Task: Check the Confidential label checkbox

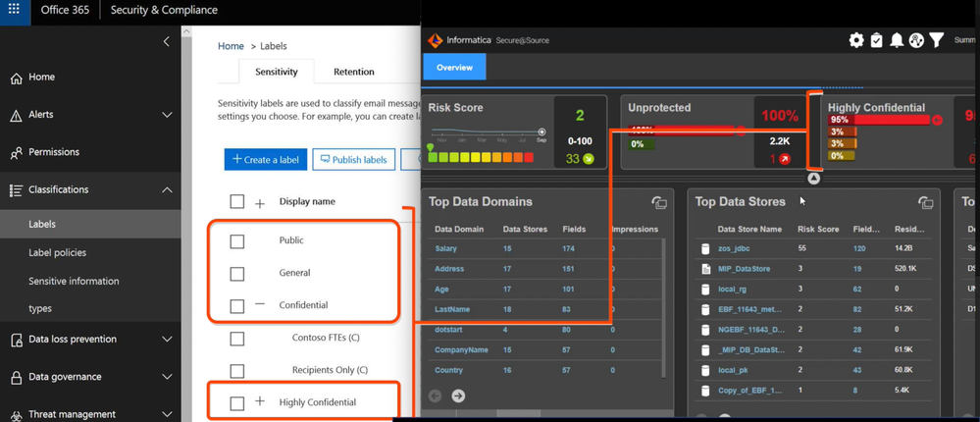Action: 236,306
